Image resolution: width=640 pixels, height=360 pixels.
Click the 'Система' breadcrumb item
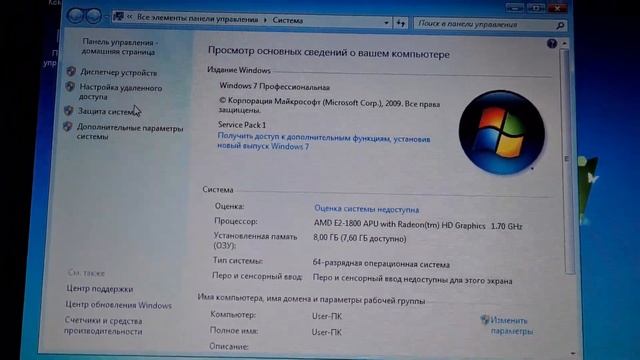click(288, 20)
